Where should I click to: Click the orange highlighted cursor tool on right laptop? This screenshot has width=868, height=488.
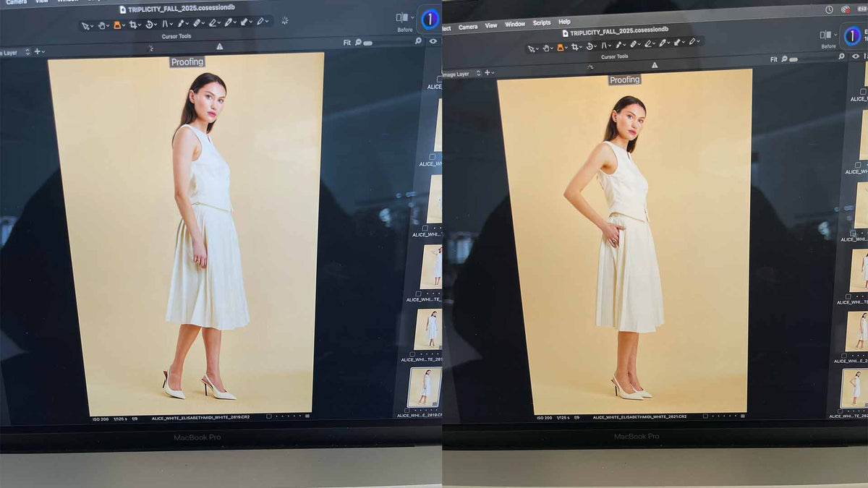[x=561, y=47]
